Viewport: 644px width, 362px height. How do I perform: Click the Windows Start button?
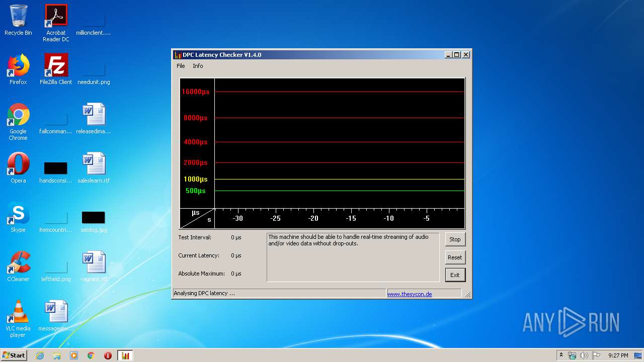14,355
